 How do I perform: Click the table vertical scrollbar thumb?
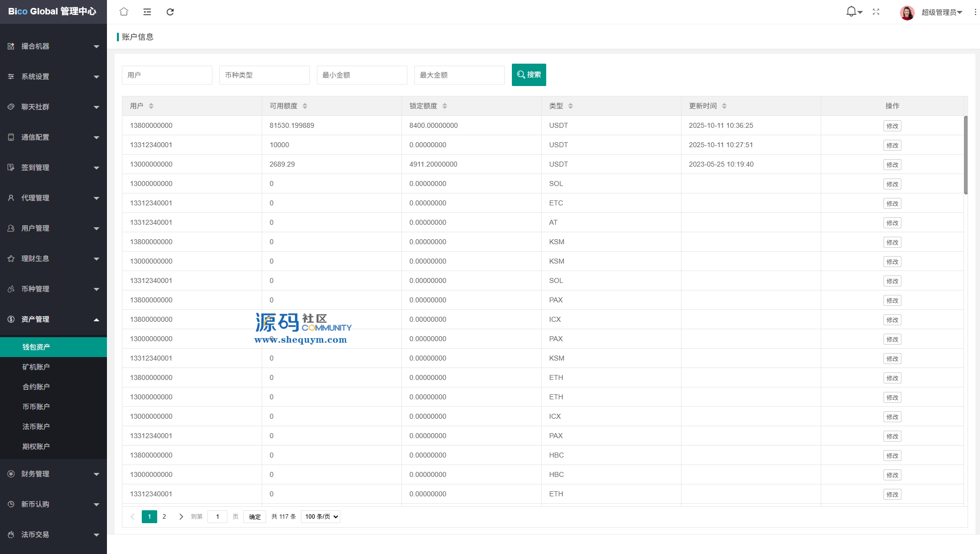966,154
